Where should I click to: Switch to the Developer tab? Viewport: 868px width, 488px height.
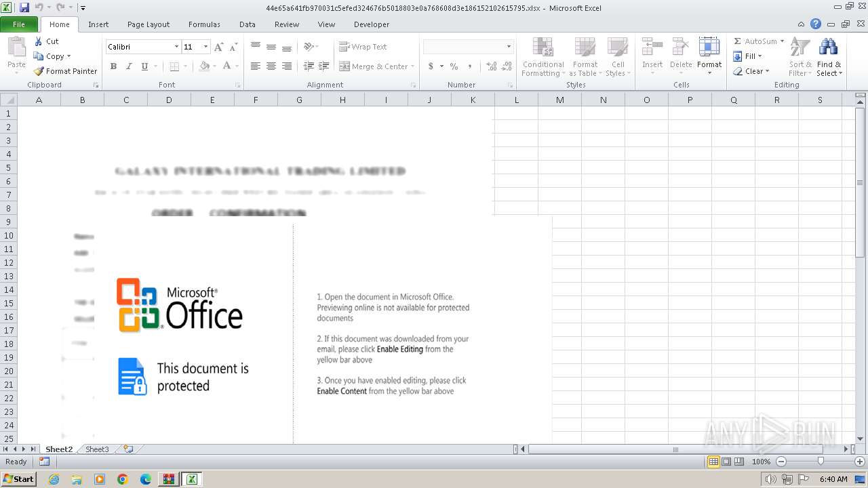click(x=372, y=24)
